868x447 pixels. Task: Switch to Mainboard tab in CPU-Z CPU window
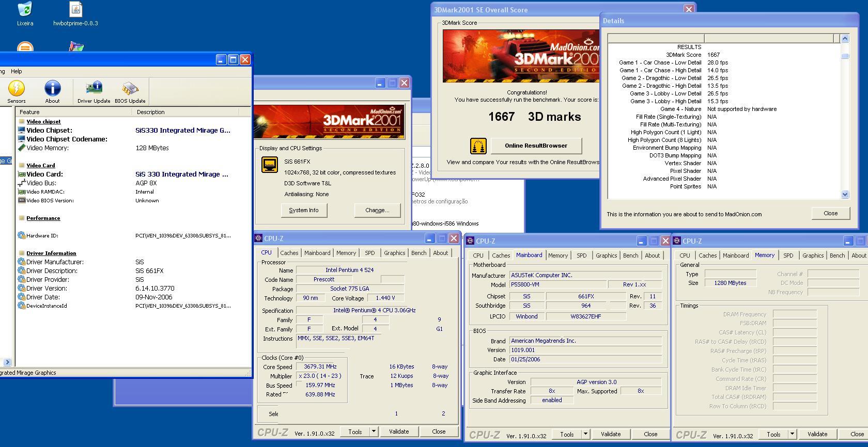tap(317, 253)
